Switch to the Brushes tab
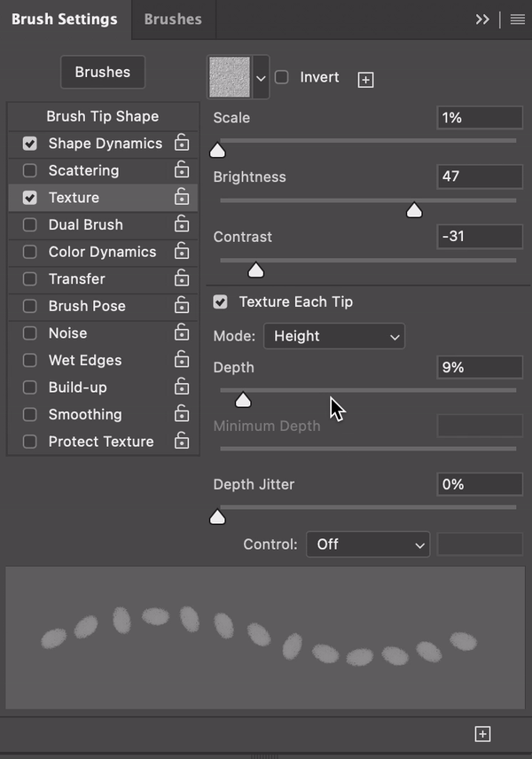 pos(172,19)
